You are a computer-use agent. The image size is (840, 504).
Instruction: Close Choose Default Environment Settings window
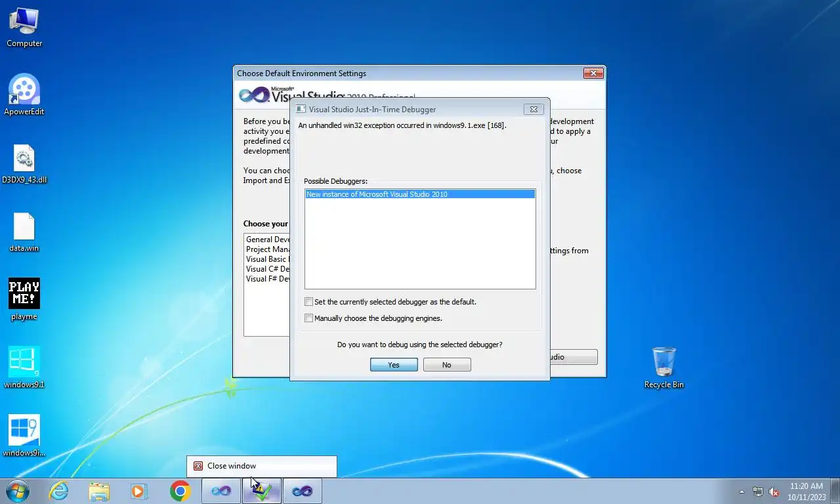point(593,73)
